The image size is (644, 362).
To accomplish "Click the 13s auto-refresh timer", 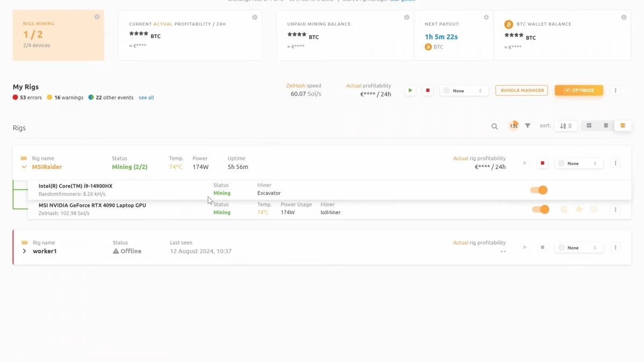I will 514,126.
